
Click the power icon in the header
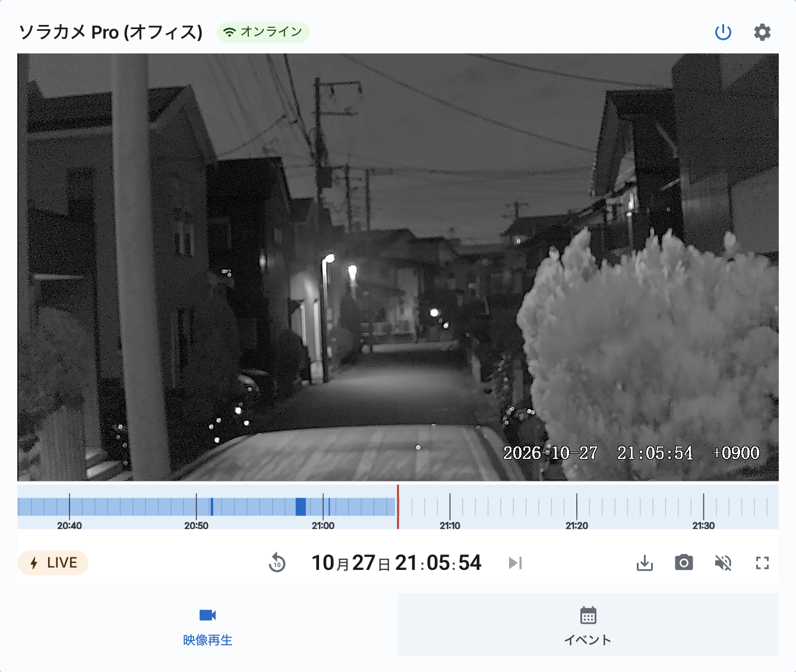click(x=723, y=32)
